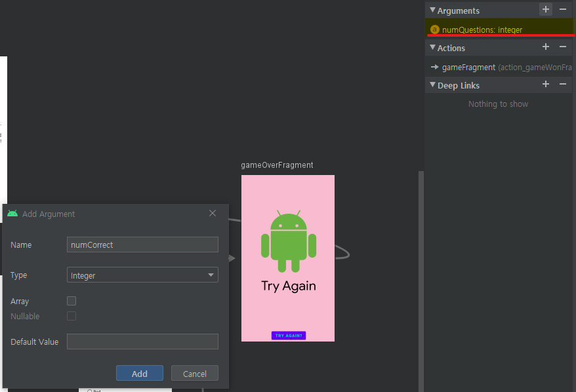Confirm with the Add button

pos(140,373)
